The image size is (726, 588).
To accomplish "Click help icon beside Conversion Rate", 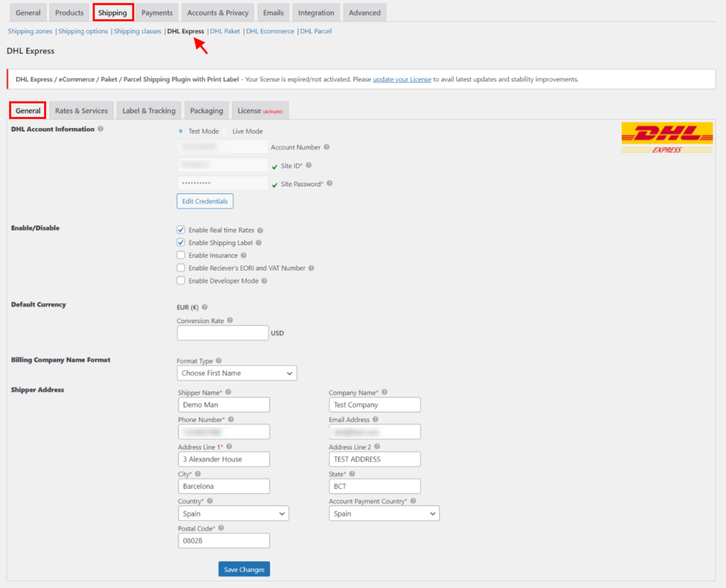I will coord(230,321).
